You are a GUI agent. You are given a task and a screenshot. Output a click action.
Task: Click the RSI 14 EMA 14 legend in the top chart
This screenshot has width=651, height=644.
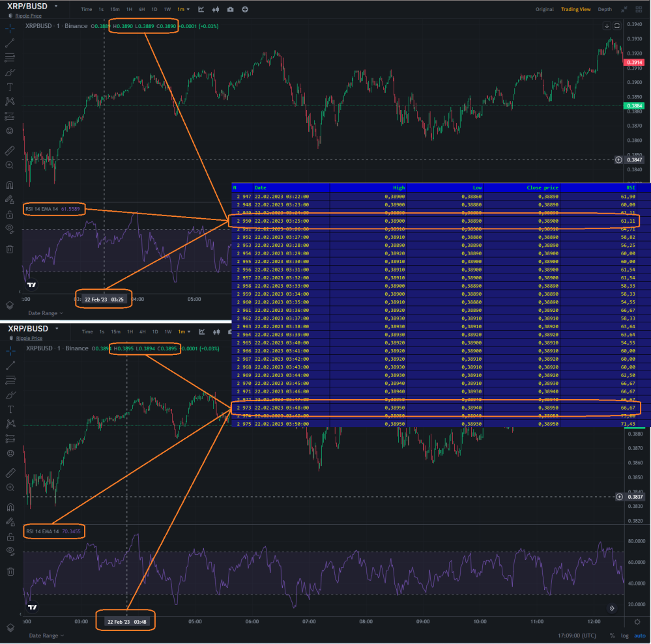[42, 209]
